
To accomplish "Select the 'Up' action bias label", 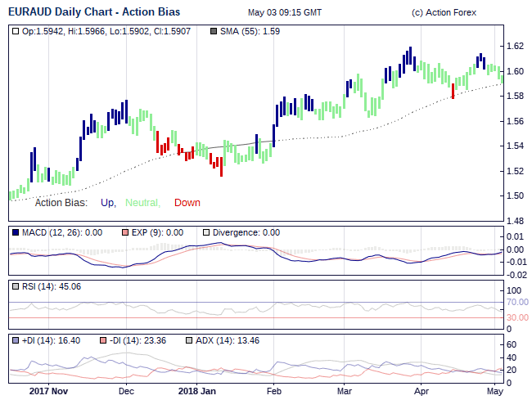I will coord(107,203).
